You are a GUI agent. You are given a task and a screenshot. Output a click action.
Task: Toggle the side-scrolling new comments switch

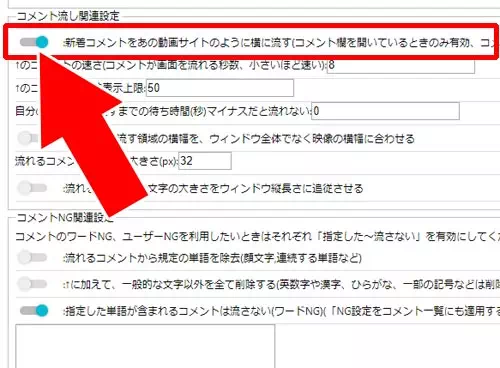34,42
